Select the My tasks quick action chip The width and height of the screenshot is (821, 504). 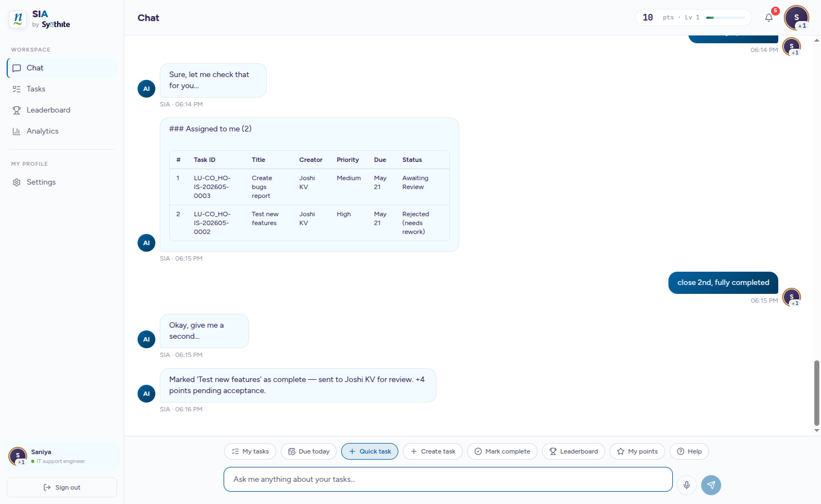coord(250,451)
